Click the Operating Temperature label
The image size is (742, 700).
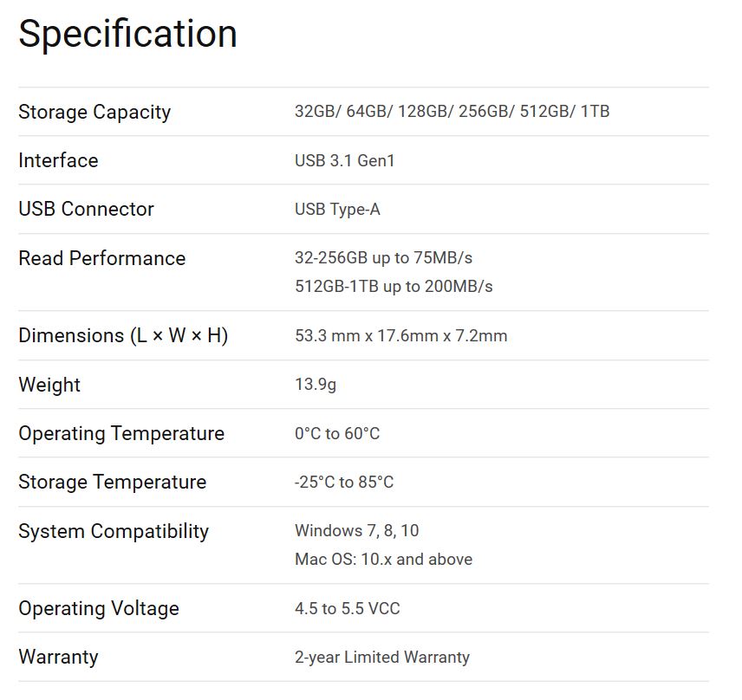pyautogui.click(x=121, y=433)
